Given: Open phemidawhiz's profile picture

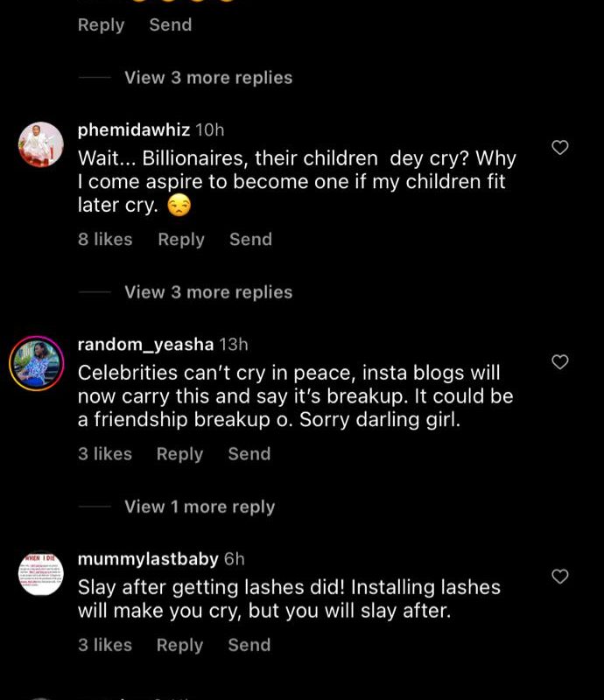Looking at the screenshot, I should [41, 144].
